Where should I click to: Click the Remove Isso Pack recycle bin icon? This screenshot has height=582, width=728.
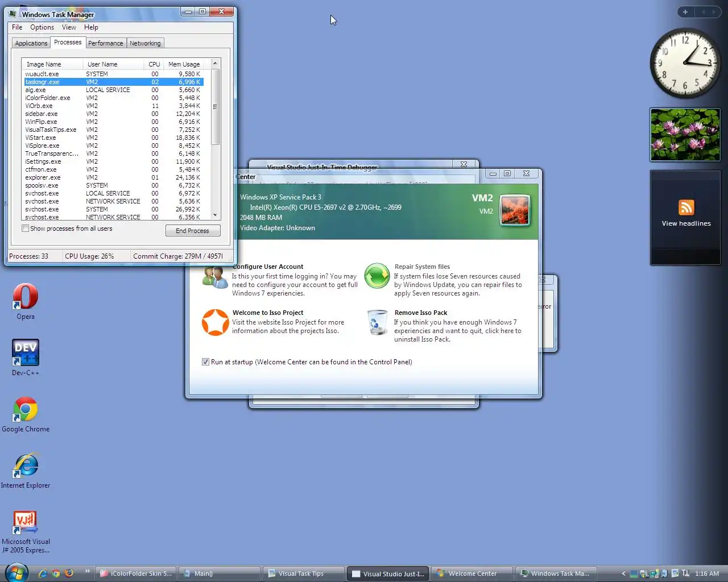tap(377, 323)
